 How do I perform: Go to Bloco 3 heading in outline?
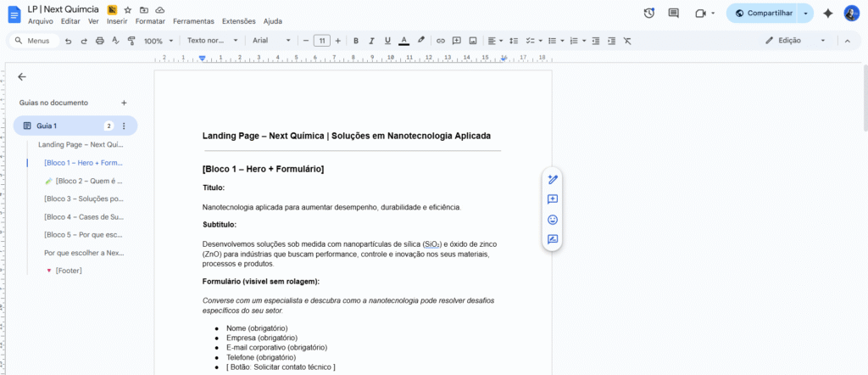[84, 199]
